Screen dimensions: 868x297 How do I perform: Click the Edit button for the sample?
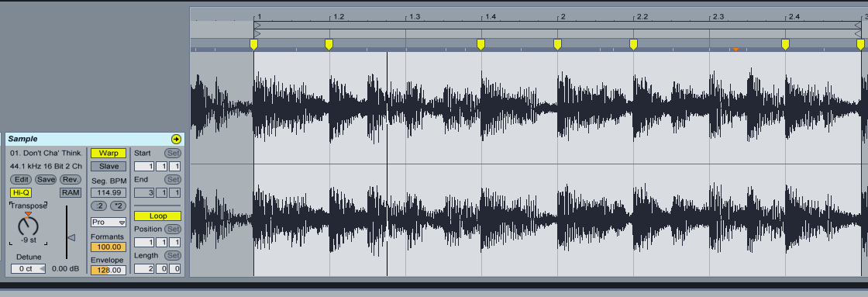coord(22,180)
